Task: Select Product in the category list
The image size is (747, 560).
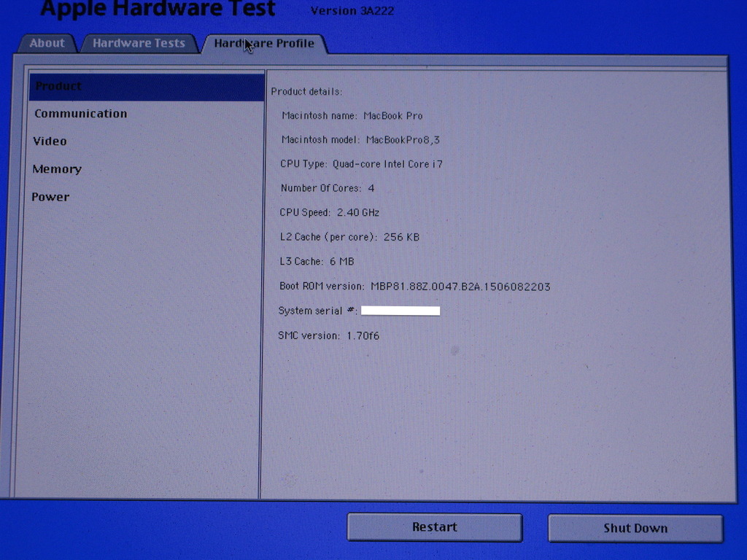Action: click(x=147, y=87)
